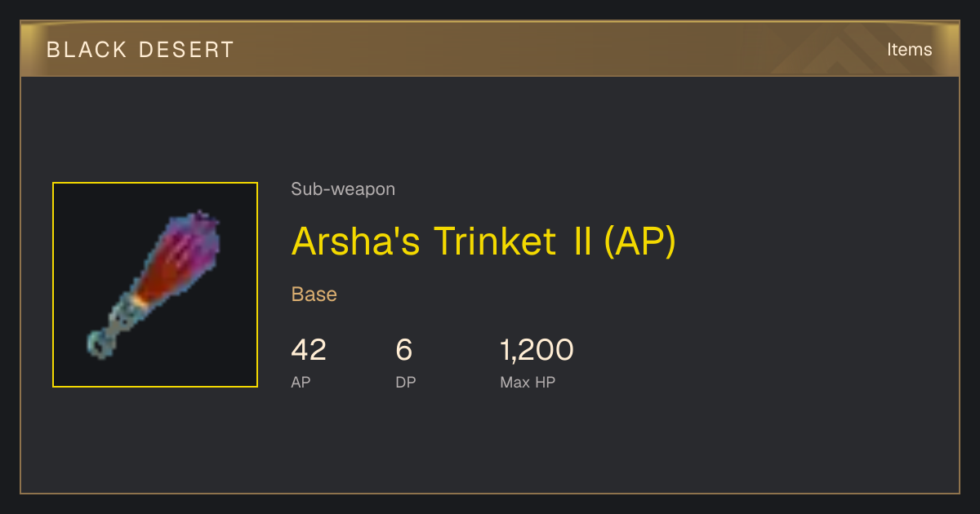Click the ring pommel of the trinket
This screenshot has width=980, height=514.
click(x=99, y=344)
